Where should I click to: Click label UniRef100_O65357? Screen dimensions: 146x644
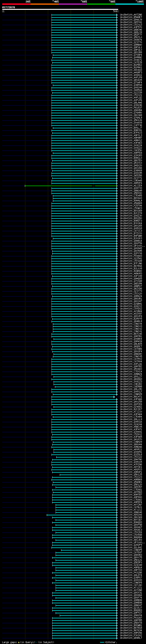[131, 487]
